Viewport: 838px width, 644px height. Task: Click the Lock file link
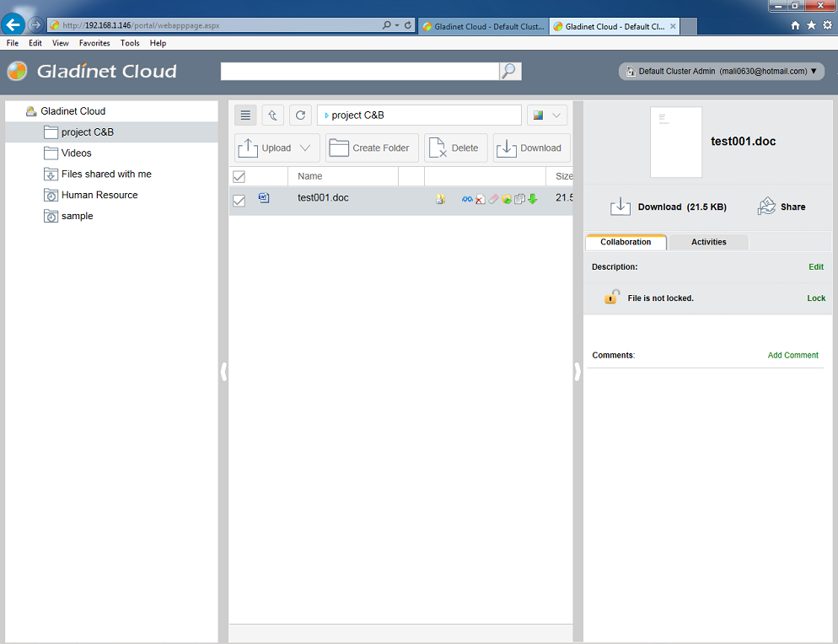point(816,298)
